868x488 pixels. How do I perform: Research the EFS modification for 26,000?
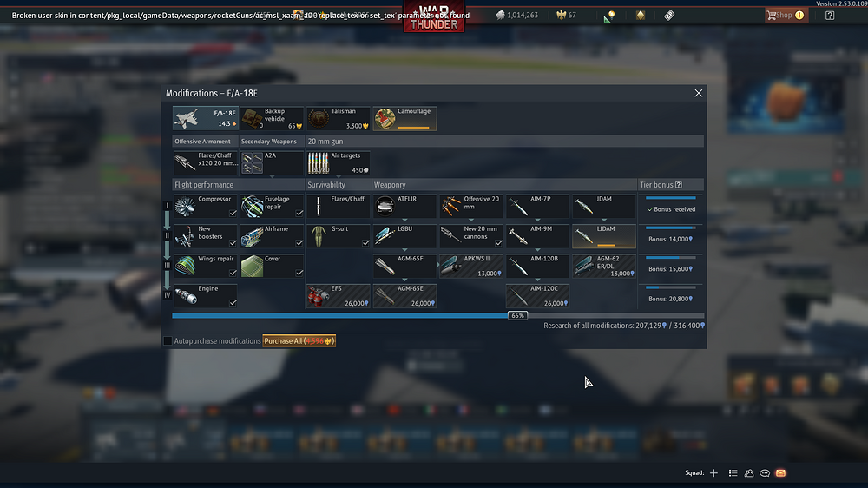click(339, 296)
